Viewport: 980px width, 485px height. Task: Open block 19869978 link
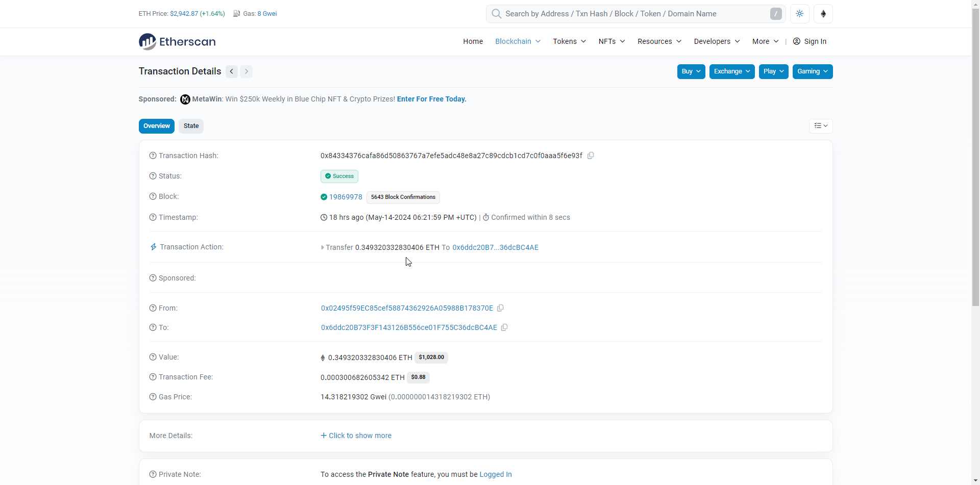[346, 197]
